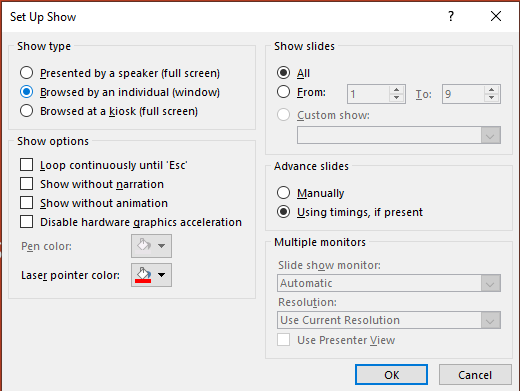Open the laser pointer color dropdown arrow
Screen dimensions: 520x391
[x=162, y=275]
